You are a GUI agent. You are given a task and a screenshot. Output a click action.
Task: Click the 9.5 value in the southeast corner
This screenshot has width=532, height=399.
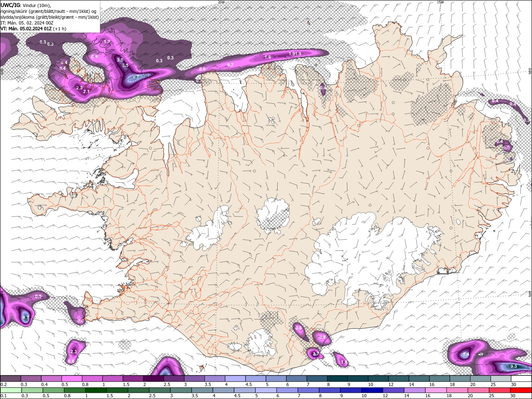click(513, 366)
